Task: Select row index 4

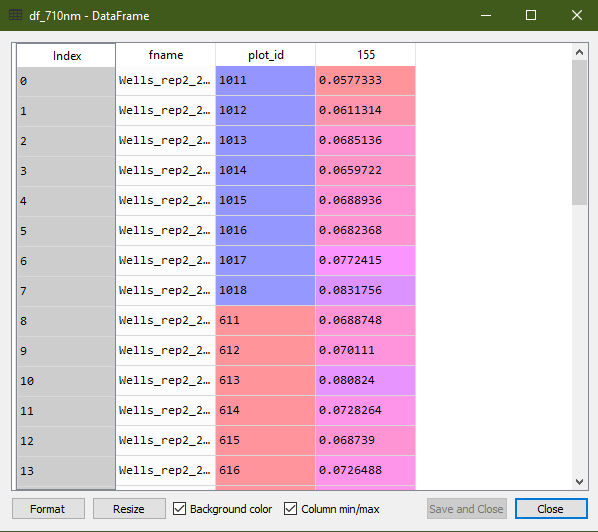Action: [66, 201]
